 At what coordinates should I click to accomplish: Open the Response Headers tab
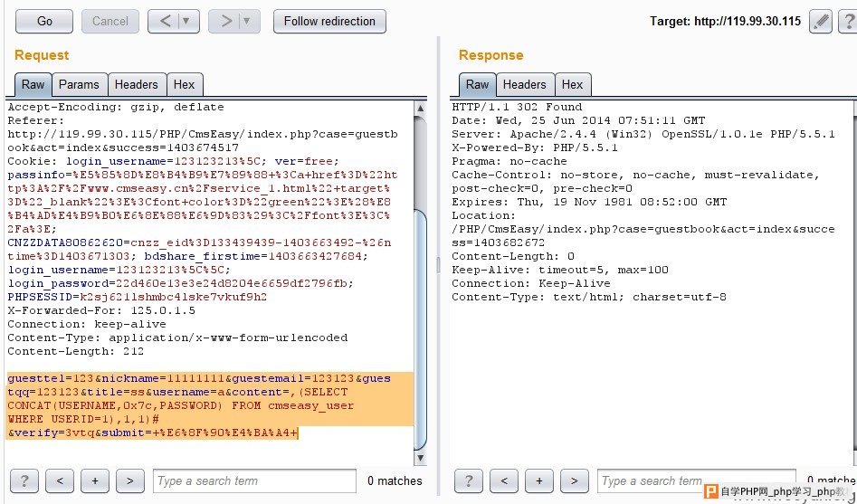[525, 85]
